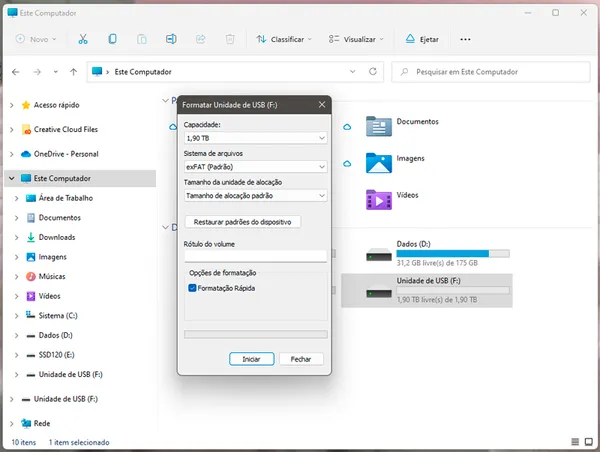Open the Capacidade dropdown

(x=256, y=137)
